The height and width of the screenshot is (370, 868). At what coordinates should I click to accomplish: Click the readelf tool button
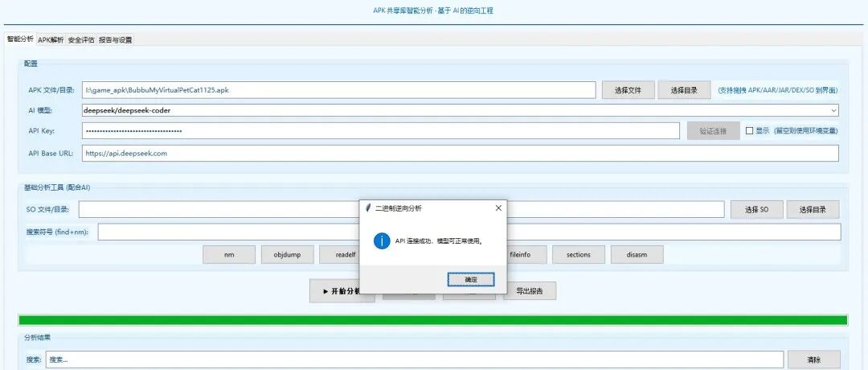coord(339,255)
